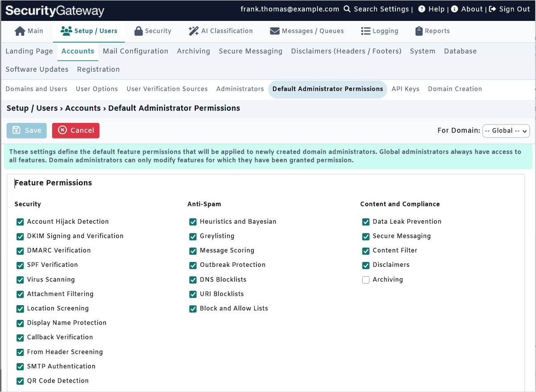Disable Outbreak Protection permission
Screen dimensions: 536x392
tap(193, 265)
